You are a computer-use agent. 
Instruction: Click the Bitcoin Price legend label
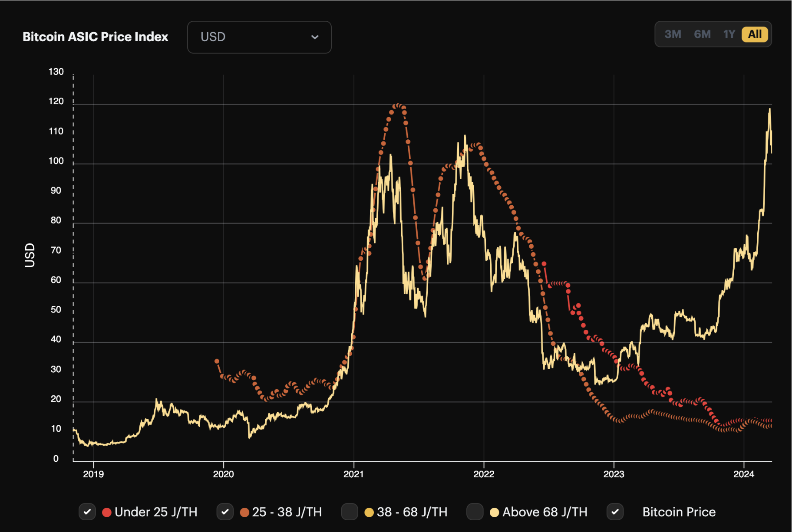[x=679, y=512]
